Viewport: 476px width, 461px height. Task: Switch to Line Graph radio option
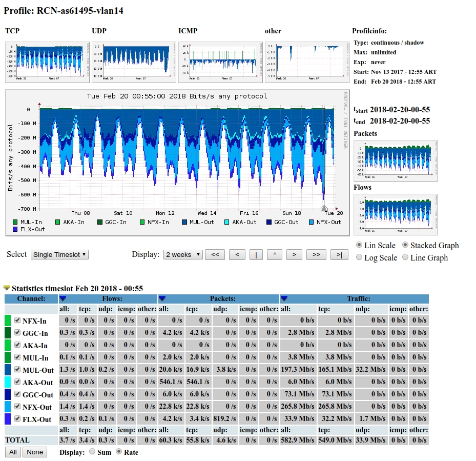[405, 257]
